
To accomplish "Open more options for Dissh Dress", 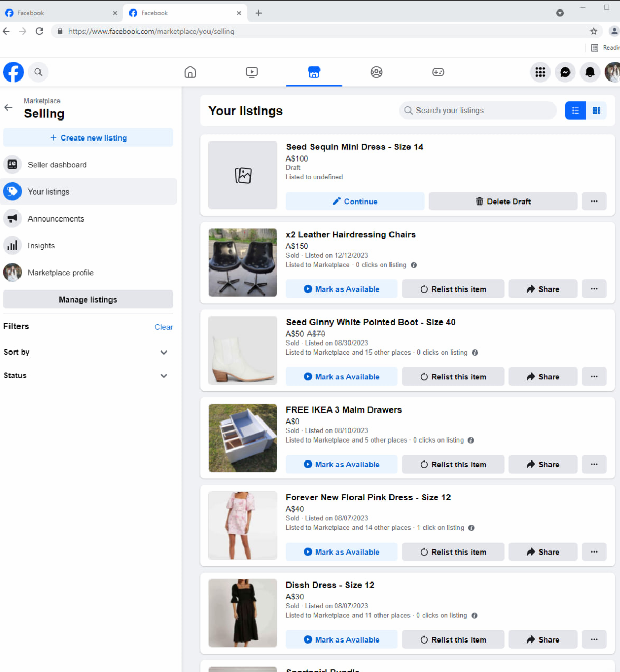I will tap(594, 639).
